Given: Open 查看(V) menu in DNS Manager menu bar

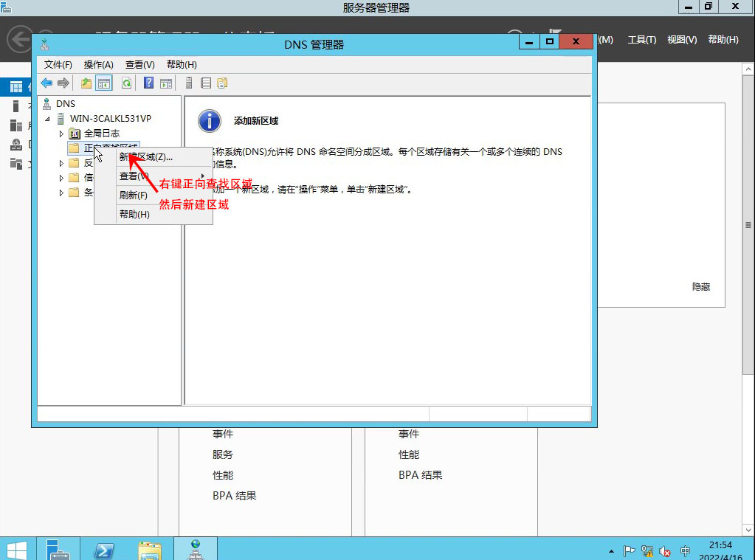Looking at the screenshot, I should (x=139, y=64).
